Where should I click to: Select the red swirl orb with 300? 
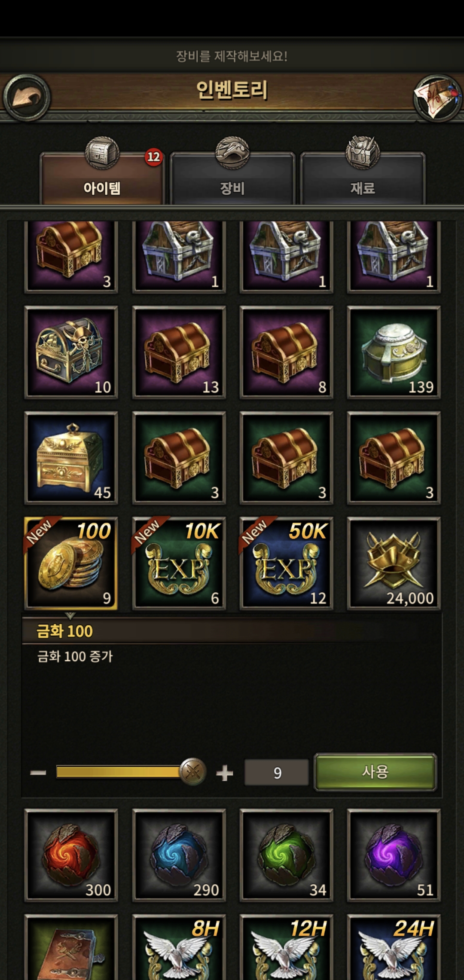[71, 855]
